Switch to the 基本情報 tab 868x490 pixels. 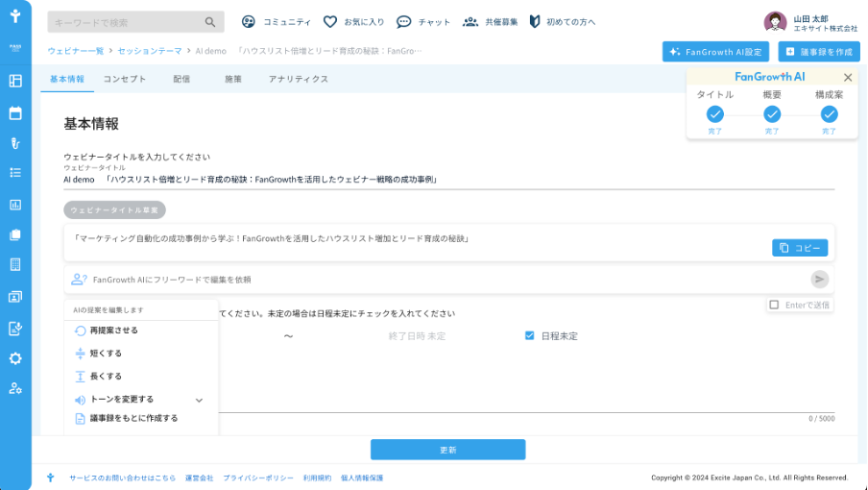[67, 79]
